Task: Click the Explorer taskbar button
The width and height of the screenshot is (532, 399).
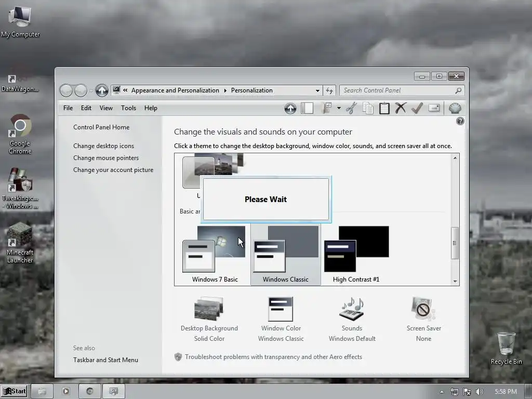Action: pyautogui.click(x=42, y=391)
